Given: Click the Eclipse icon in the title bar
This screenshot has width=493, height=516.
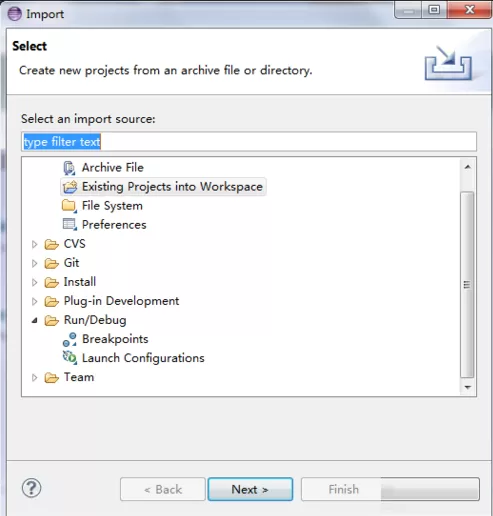Looking at the screenshot, I should click(x=14, y=14).
